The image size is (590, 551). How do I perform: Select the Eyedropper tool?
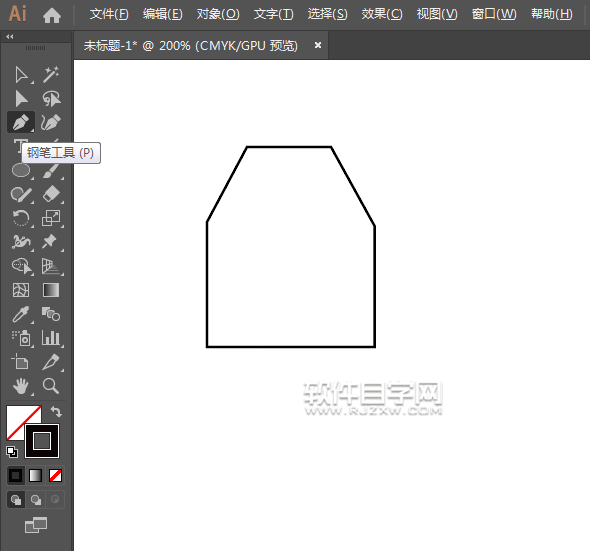[x=21, y=314]
